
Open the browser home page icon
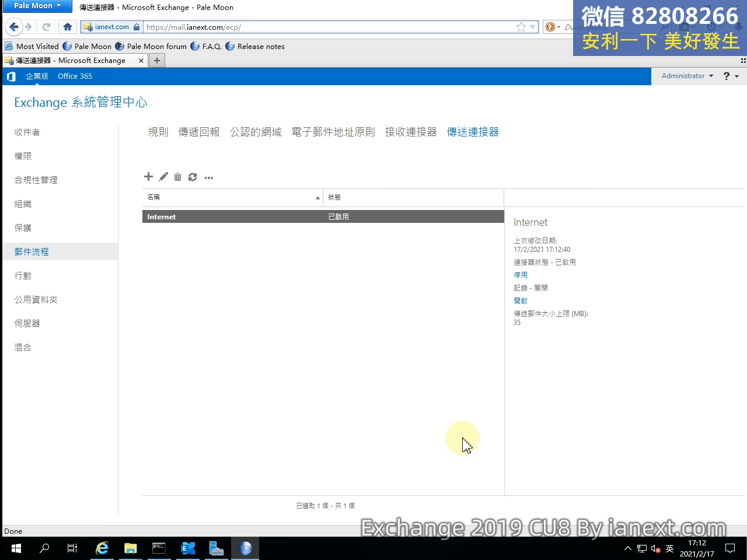tap(68, 27)
